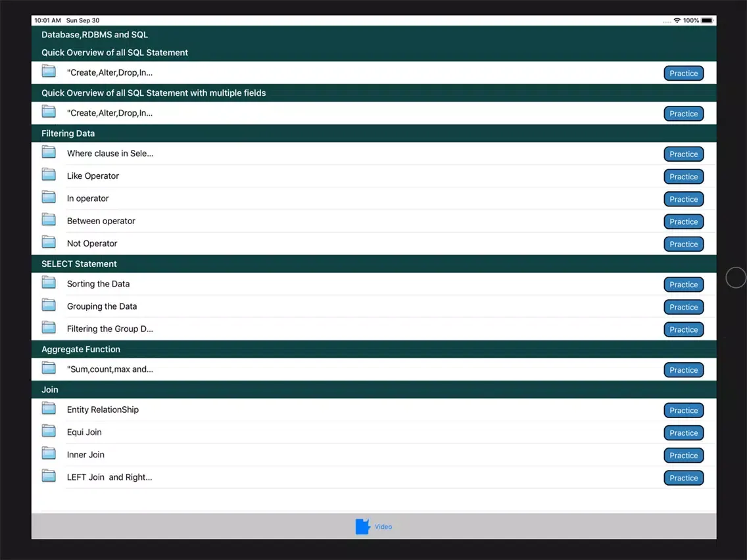Tap folder icon for Sorting the Data

point(49,283)
